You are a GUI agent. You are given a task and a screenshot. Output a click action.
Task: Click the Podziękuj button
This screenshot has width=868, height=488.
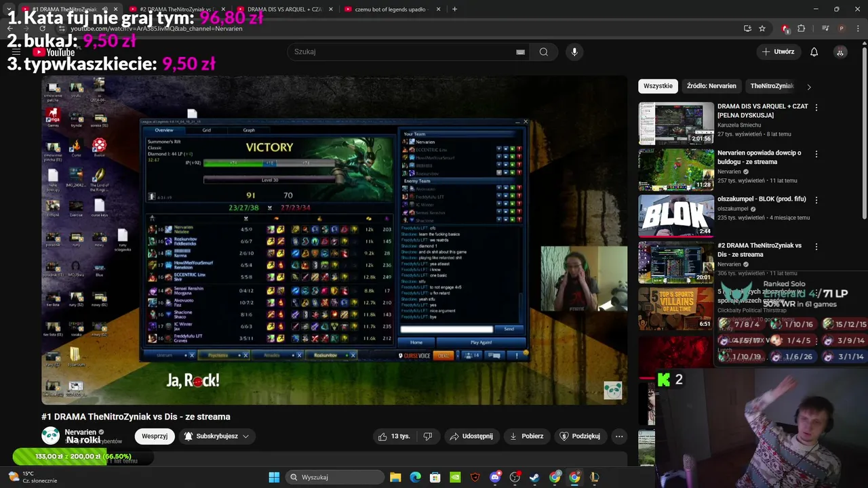click(580, 436)
